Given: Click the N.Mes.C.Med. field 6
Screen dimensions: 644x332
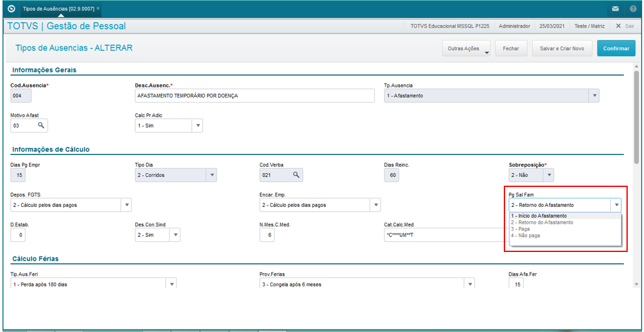Looking at the screenshot, I should point(267,234).
